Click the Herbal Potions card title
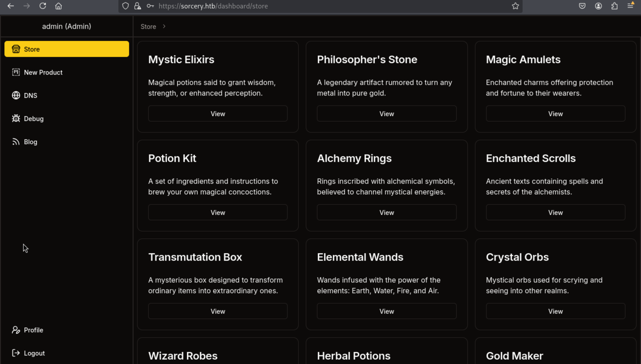The width and height of the screenshot is (641, 364). click(353, 356)
